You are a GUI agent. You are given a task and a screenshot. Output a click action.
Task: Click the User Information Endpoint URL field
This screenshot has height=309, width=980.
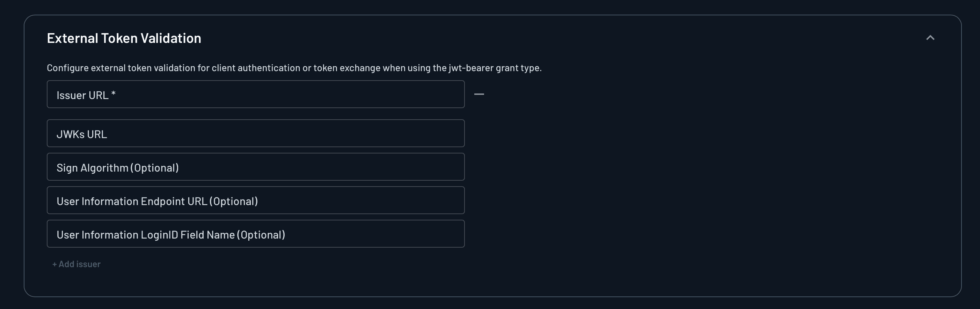click(x=255, y=200)
